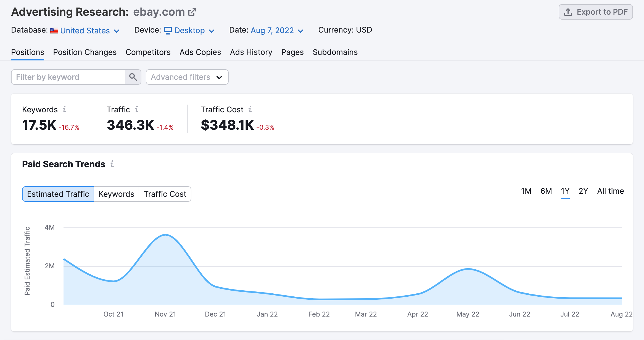Open the Database country dropdown
Screen dimensions: 644x340
click(x=85, y=30)
